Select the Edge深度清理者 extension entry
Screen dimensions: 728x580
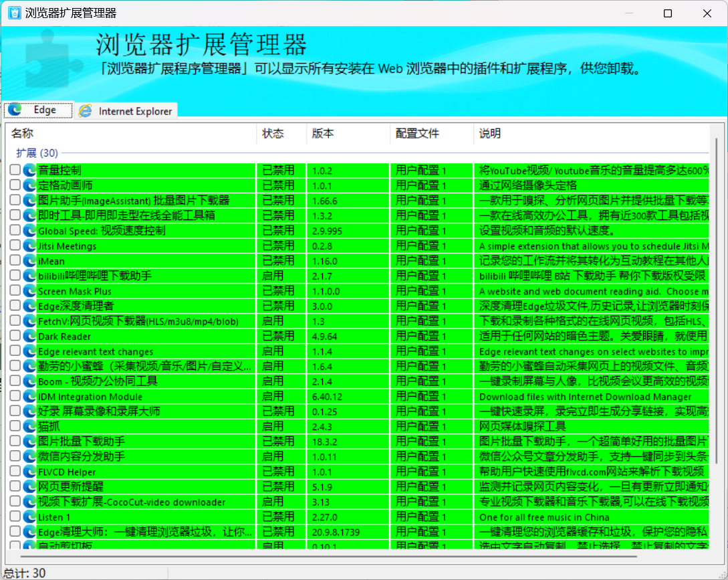click(x=76, y=306)
